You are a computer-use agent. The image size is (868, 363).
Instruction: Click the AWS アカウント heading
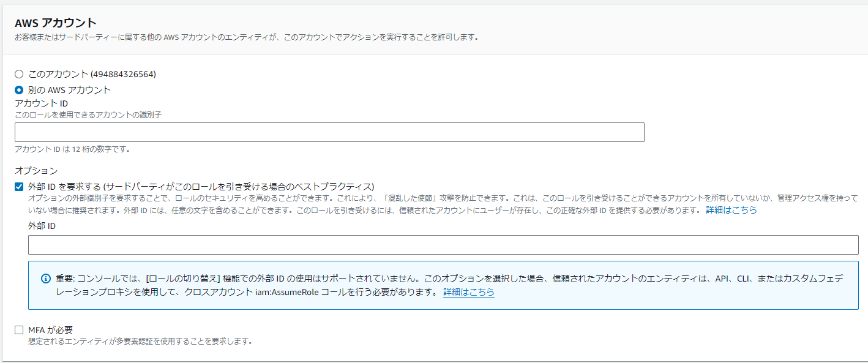click(x=56, y=23)
